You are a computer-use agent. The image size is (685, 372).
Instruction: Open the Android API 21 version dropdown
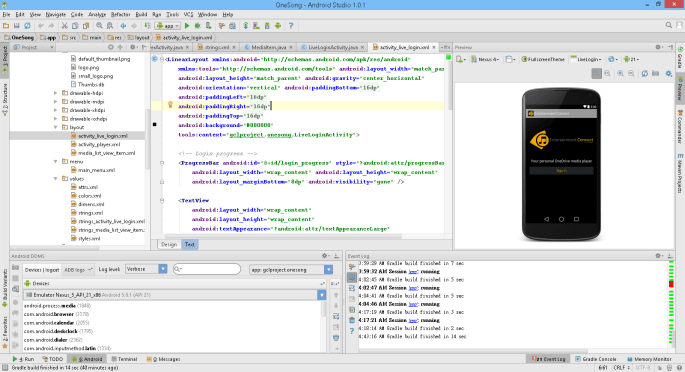point(631,59)
